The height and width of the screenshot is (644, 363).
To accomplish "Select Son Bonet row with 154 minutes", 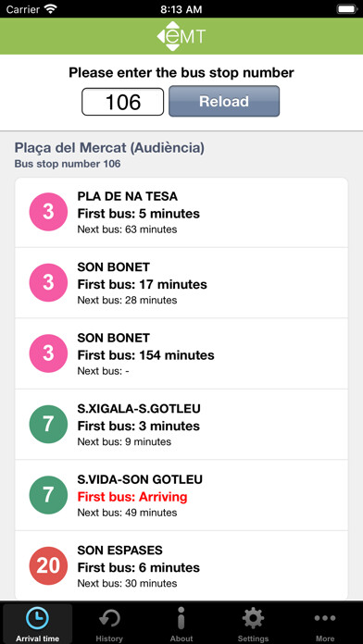I will coord(181,353).
